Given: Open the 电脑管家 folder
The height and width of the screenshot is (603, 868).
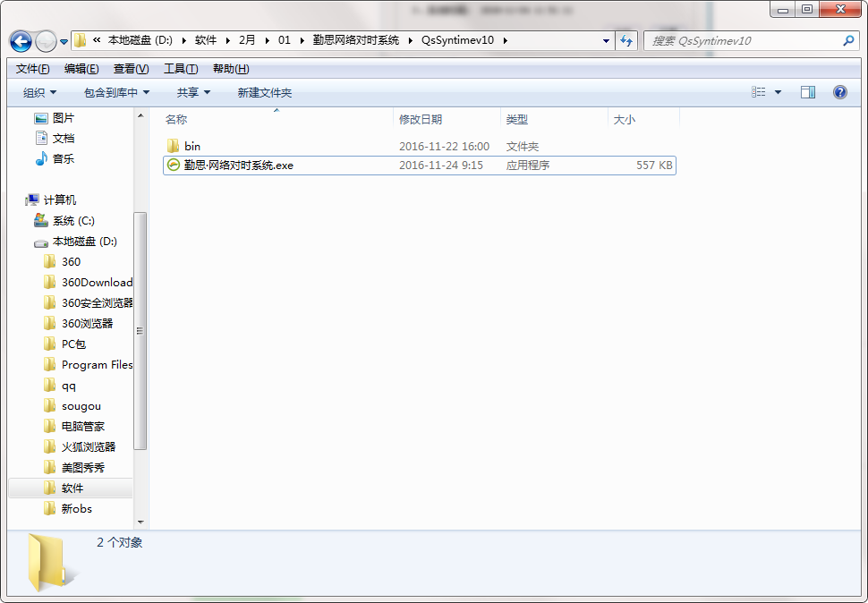Looking at the screenshot, I should [74, 426].
